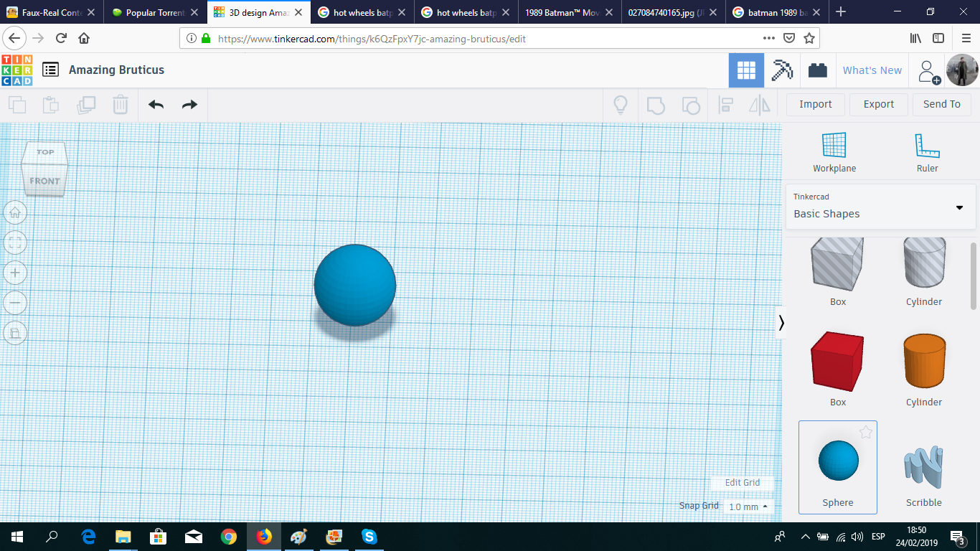The height and width of the screenshot is (551, 980).
Task: Open the Bricks mode
Action: 817,70
